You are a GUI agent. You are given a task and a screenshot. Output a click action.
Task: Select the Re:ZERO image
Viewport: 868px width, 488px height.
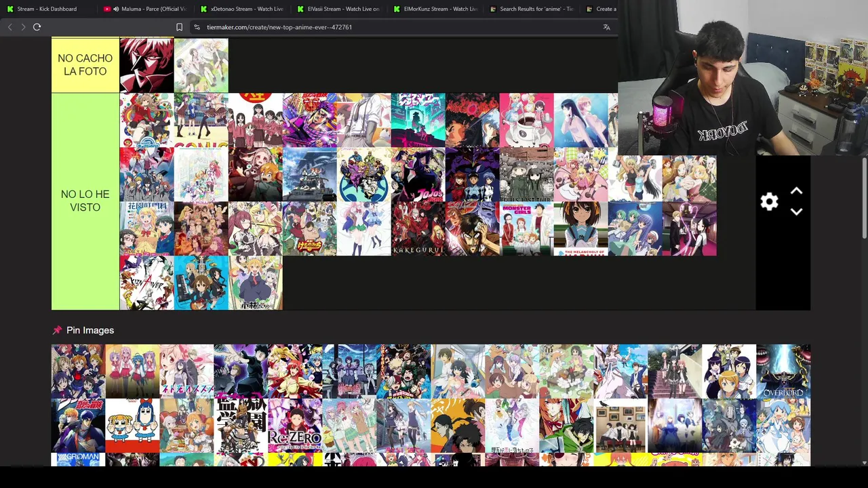[x=295, y=426]
